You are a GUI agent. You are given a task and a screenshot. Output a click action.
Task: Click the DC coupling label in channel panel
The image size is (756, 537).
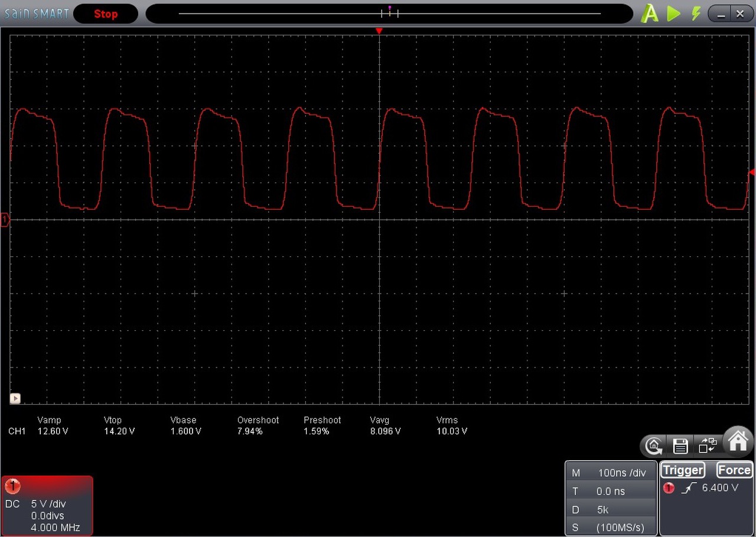click(12, 504)
